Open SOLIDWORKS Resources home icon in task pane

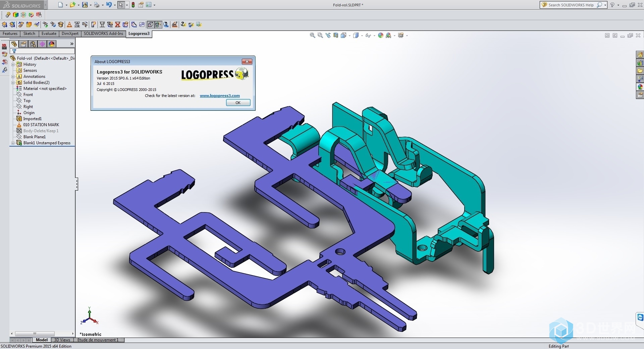[640, 55]
